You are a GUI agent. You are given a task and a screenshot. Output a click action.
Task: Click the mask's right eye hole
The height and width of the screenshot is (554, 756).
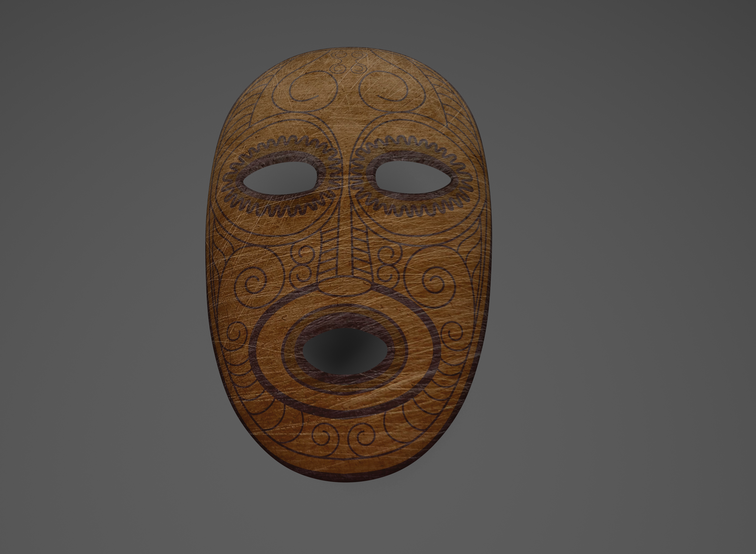tap(413, 177)
